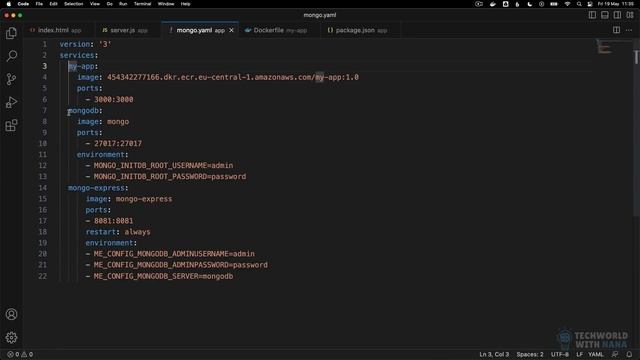Open the Window menu
The image size is (640, 360).
point(166,4)
